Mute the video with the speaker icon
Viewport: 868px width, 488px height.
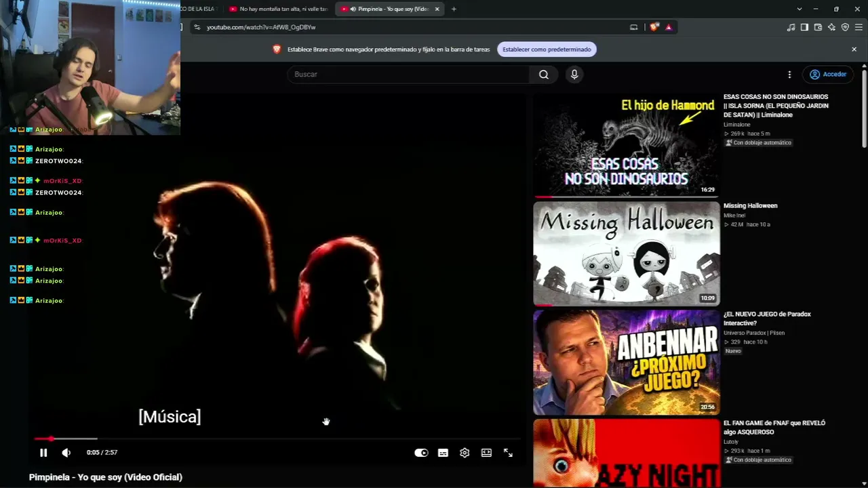click(66, 453)
